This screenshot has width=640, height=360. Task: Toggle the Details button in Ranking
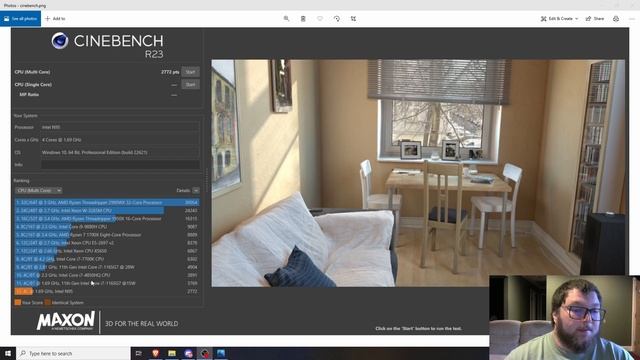(x=196, y=191)
